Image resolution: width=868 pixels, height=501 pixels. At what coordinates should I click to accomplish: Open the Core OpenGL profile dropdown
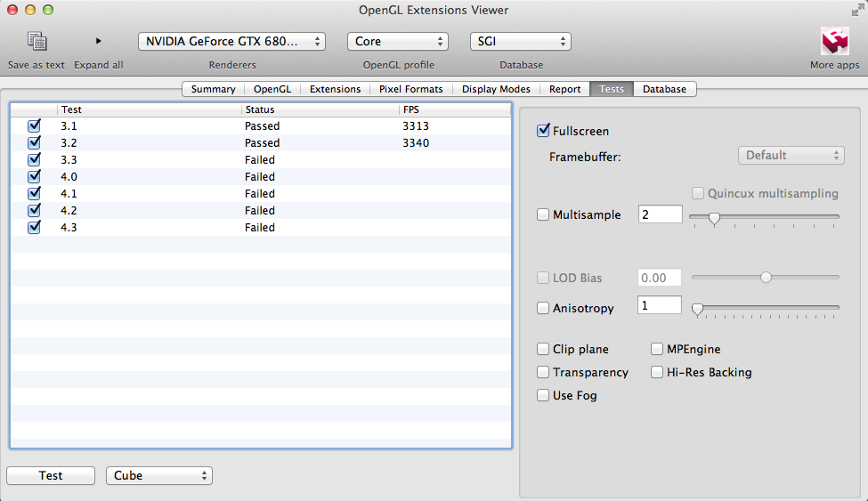click(x=397, y=42)
